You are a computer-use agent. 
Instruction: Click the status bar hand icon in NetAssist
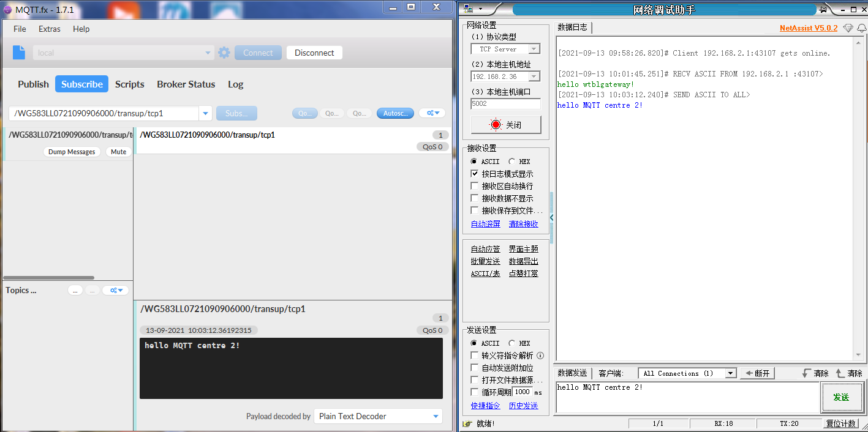point(467,423)
